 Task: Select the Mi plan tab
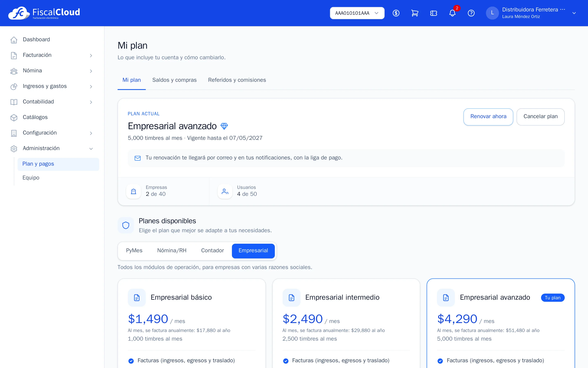(131, 80)
